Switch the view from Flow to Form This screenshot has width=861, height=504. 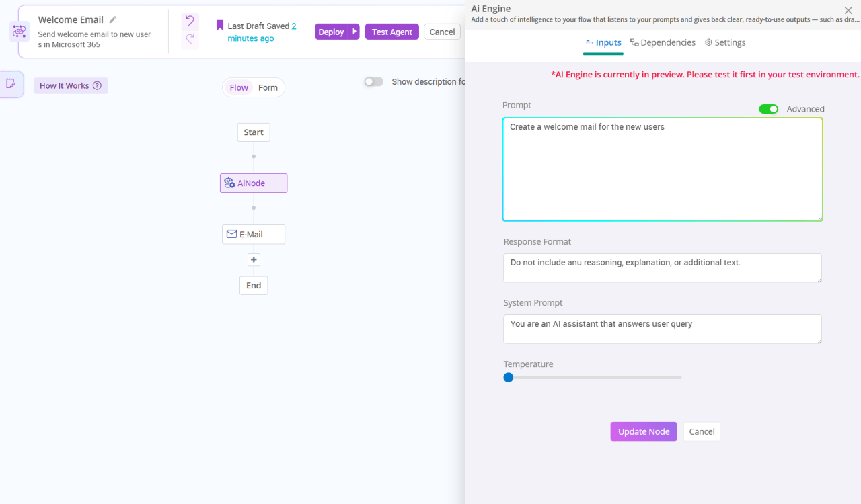click(268, 87)
